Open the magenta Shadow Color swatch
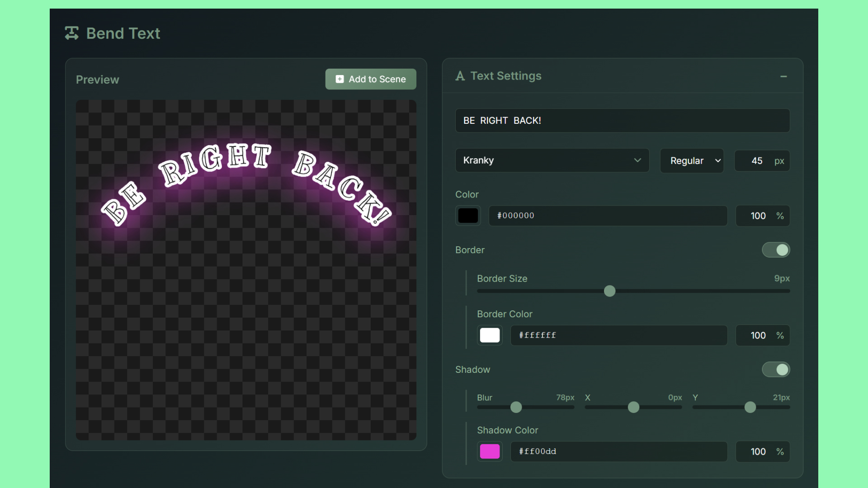 click(x=490, y=451)
